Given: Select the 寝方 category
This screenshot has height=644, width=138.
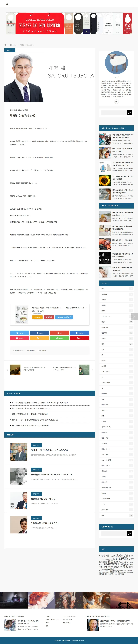Looking at the screenshot, I should click(116, 344).
